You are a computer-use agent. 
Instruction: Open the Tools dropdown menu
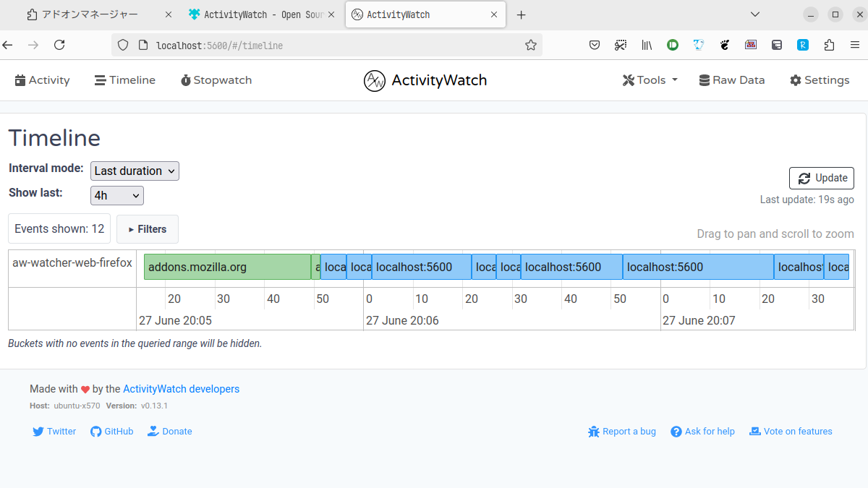click(649, 80)
